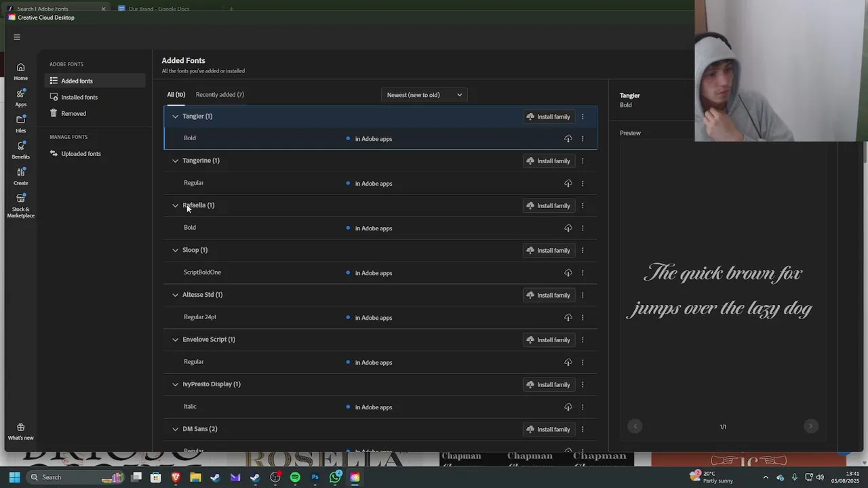Collapse the Sloop family chevron
868x488 pixels.
(175, 250)
